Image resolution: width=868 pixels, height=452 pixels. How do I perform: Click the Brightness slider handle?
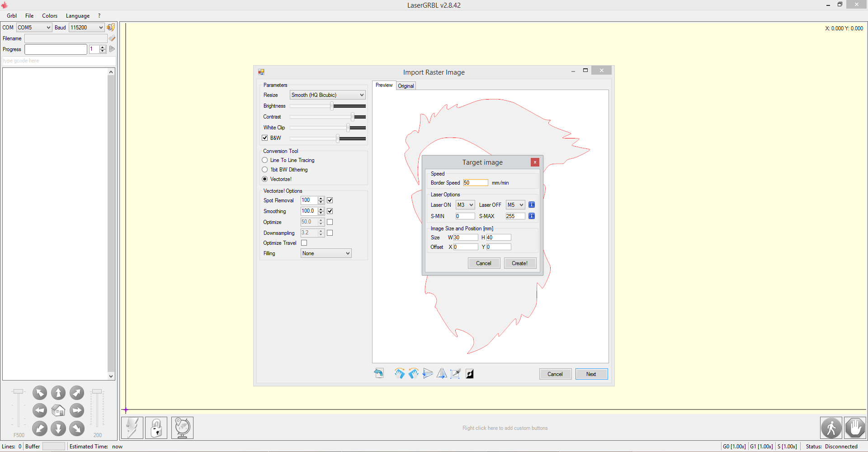pos(332,106)
